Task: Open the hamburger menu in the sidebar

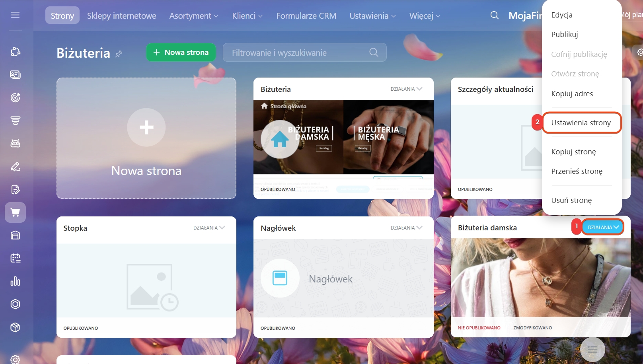Action: [x=15, y=15]
